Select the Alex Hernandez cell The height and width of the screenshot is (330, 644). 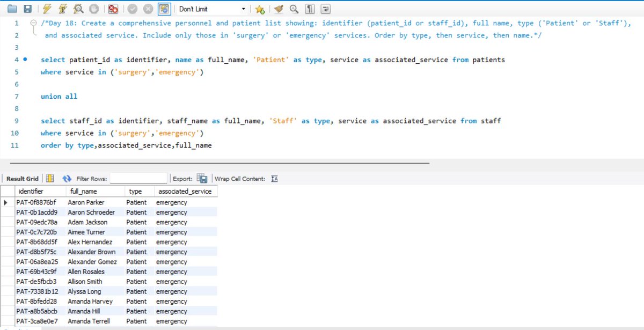pos(95,242)
